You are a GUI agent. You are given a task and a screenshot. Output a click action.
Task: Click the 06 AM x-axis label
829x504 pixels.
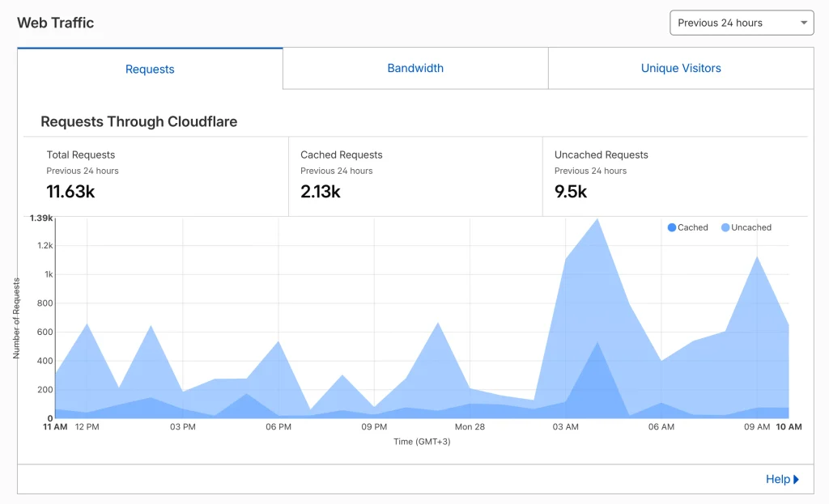[661, 427]
